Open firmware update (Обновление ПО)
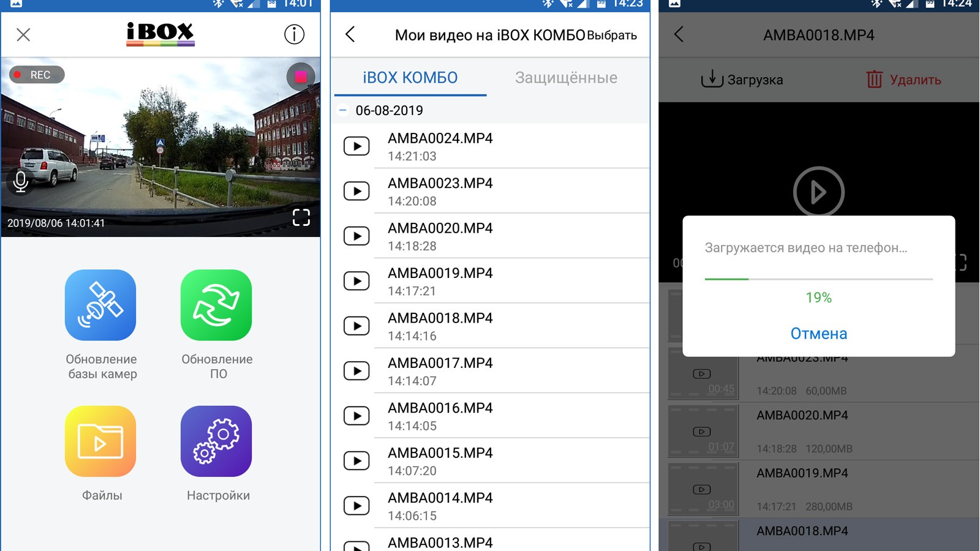Screen dimensions: 980x551 point(216,324)
